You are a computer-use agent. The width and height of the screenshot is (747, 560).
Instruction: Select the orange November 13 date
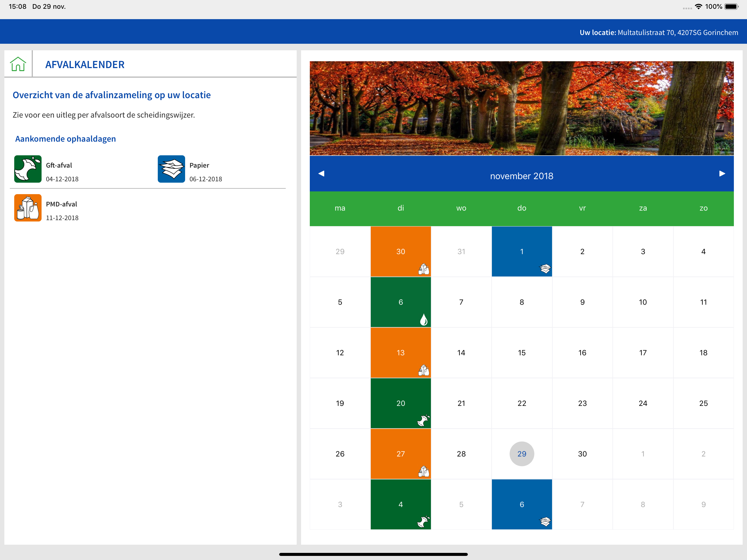(401, 353)
